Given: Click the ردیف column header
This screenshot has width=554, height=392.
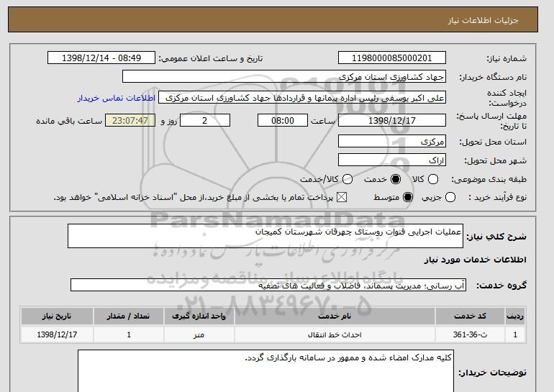Looking at the screenshot, I should (x=515, y=316).
